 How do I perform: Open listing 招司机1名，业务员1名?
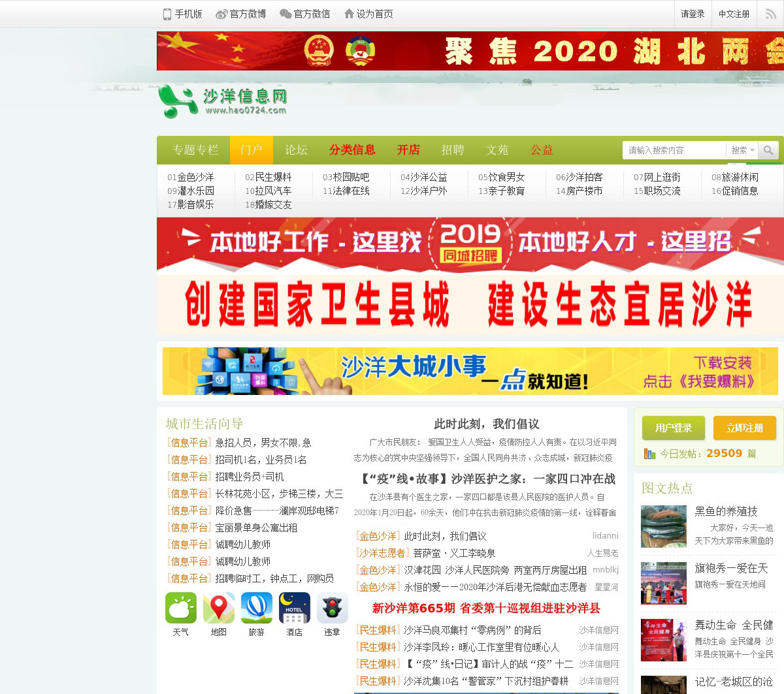(261, 460)
